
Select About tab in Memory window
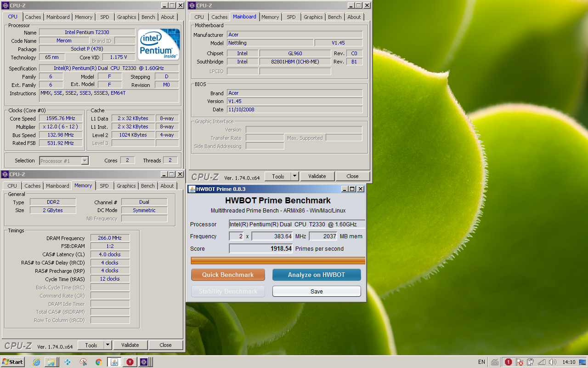167,186
